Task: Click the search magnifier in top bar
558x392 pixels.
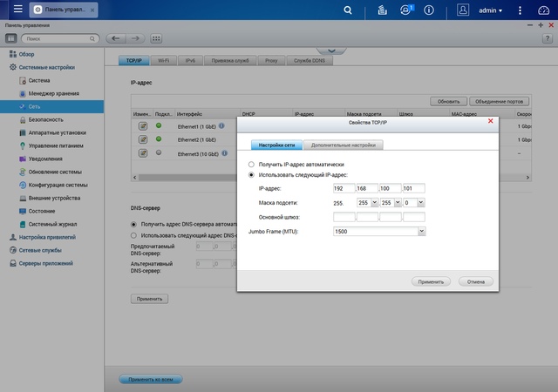Action: [348, 10]
